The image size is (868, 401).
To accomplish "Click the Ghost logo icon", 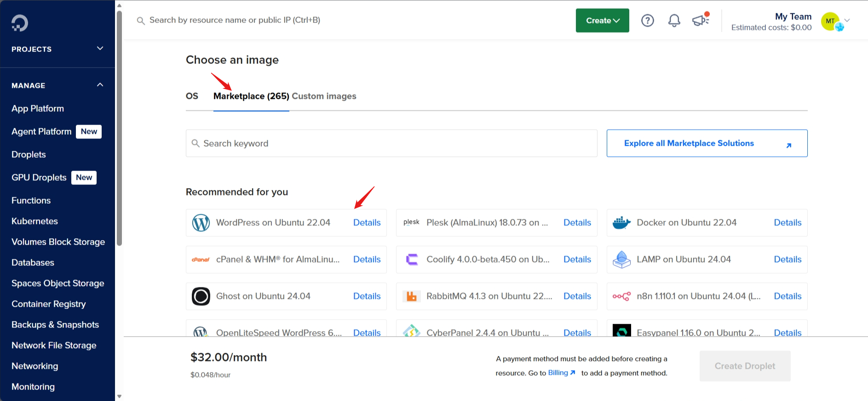I will (201, 296).
